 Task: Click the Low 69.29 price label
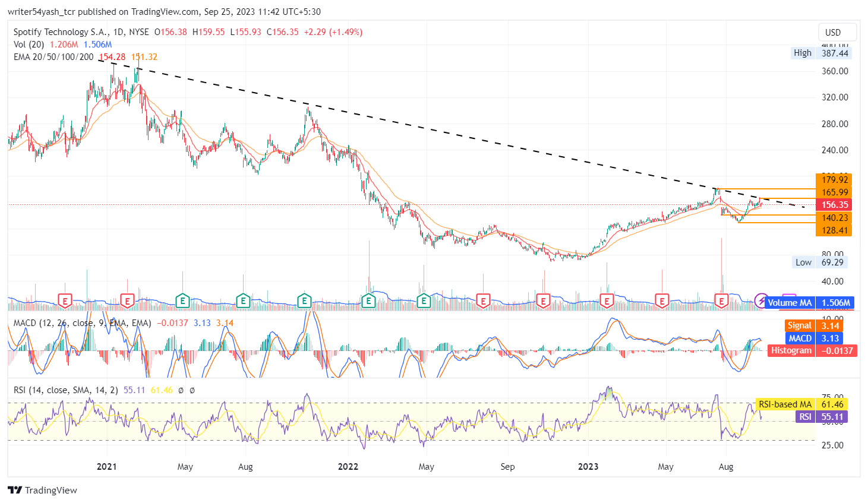click(x=820, y=262)
